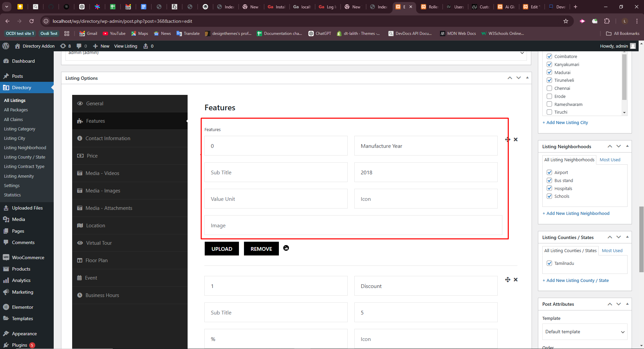Viewport: 644px width, 349px height.
Task: Check the Rameshwaram city checkbox
Action: 549,104
